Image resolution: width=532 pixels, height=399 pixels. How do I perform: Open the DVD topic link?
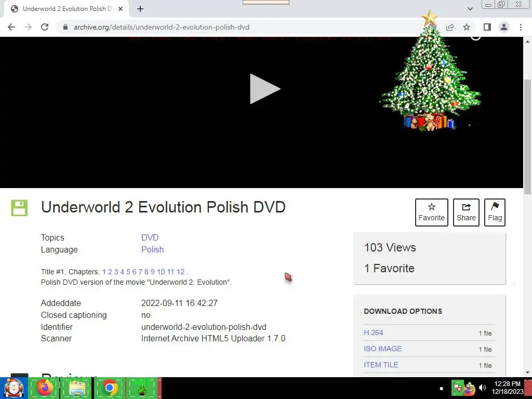pyautogui.click(x=150, y=237)
